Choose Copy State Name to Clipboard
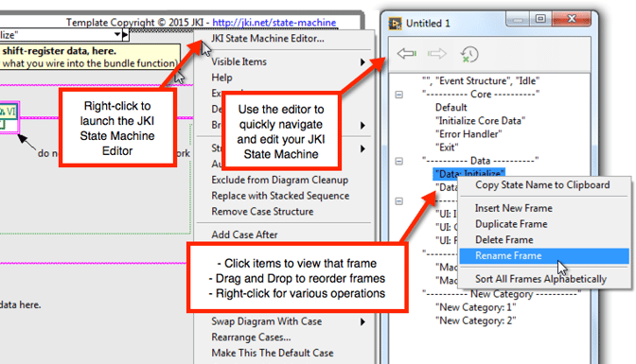This screenshot has height=364, width=636. 542,185
